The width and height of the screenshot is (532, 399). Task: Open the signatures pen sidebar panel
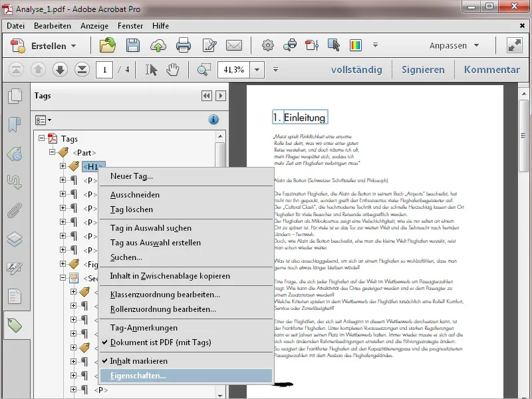(15, 268)
